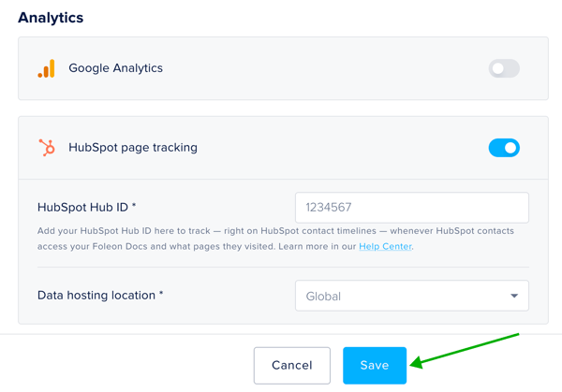Click the HubSpot Hub ID field label
Screen dimensions: 562x392
pyautogui.click(x=87, y=208)
